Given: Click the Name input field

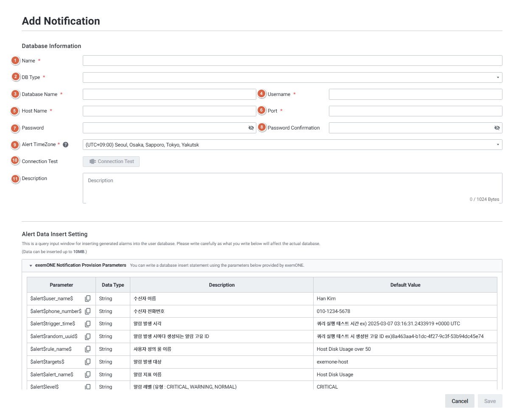Looking at the screenshot, I should [292, 61].
